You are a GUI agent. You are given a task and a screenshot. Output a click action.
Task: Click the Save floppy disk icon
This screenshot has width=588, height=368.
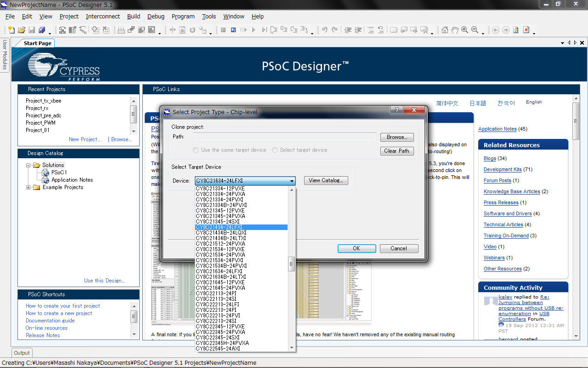tap(32, 30)
